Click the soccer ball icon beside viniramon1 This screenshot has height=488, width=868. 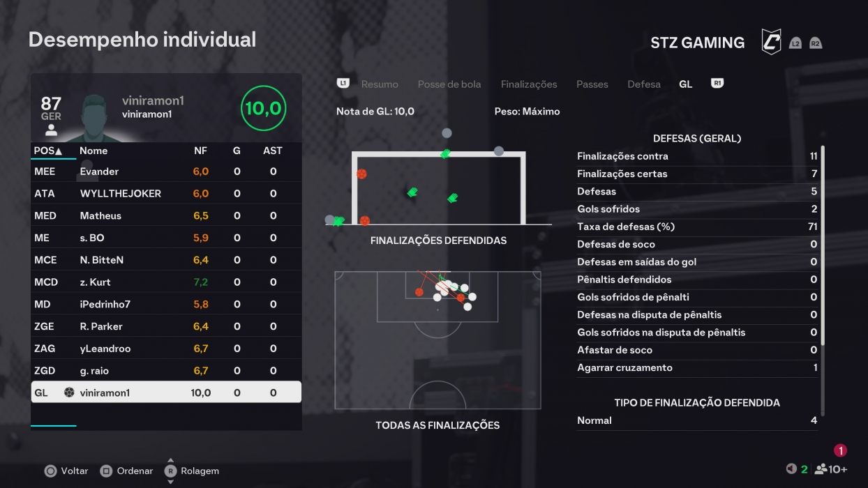click(69, 392)
